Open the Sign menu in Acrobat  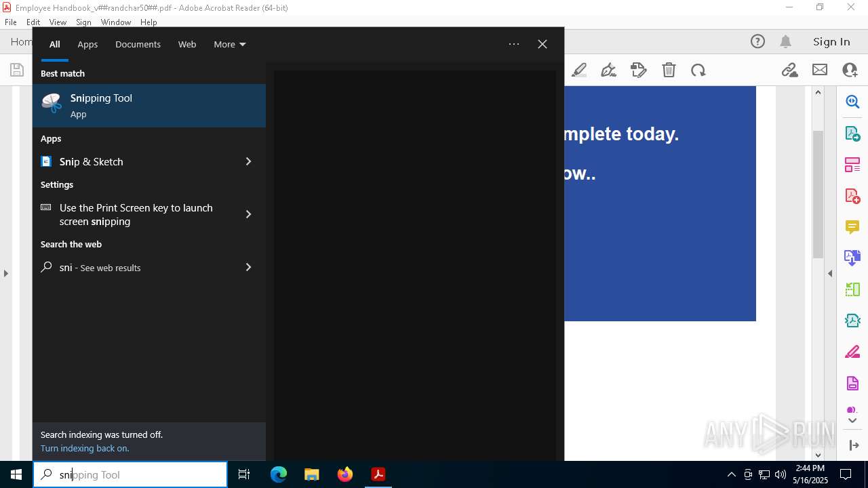click(x=83, y=22)
